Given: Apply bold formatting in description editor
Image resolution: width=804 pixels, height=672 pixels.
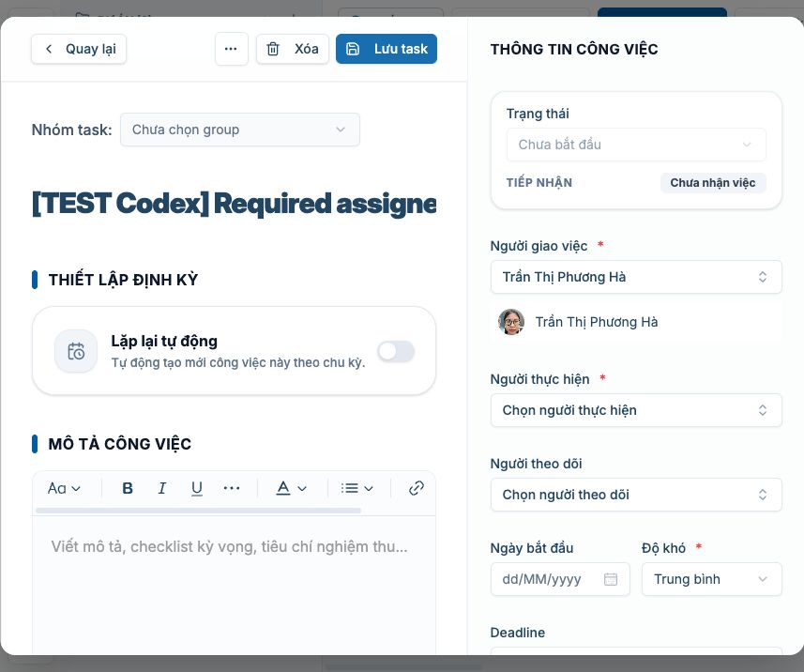Looking at the screenshot, I should point(128,488).
